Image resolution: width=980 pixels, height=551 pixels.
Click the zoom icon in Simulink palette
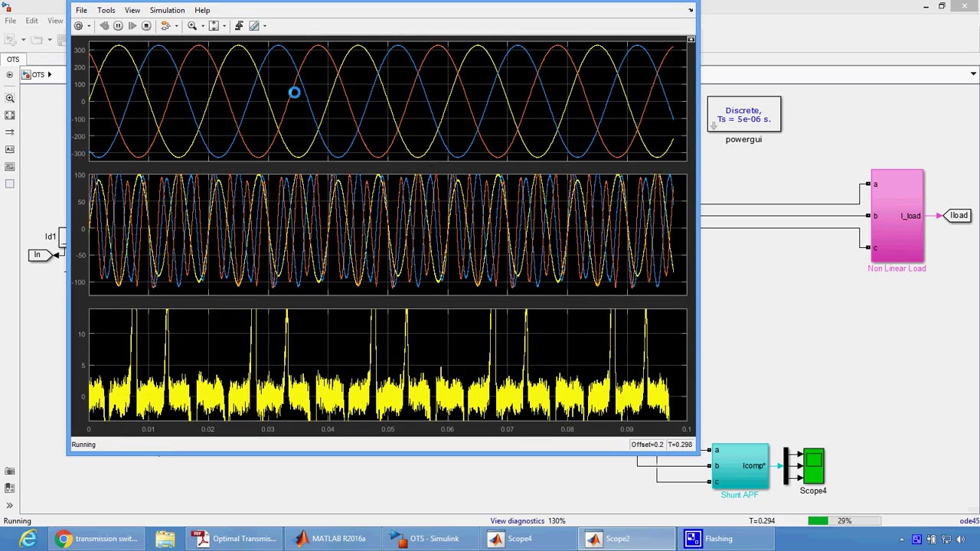tap(10, 98)
